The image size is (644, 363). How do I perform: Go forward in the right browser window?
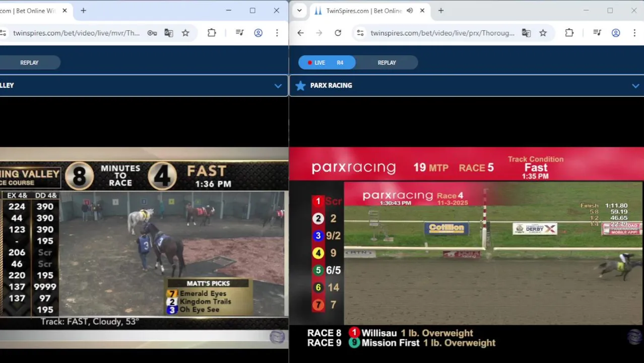pos(319,33)
